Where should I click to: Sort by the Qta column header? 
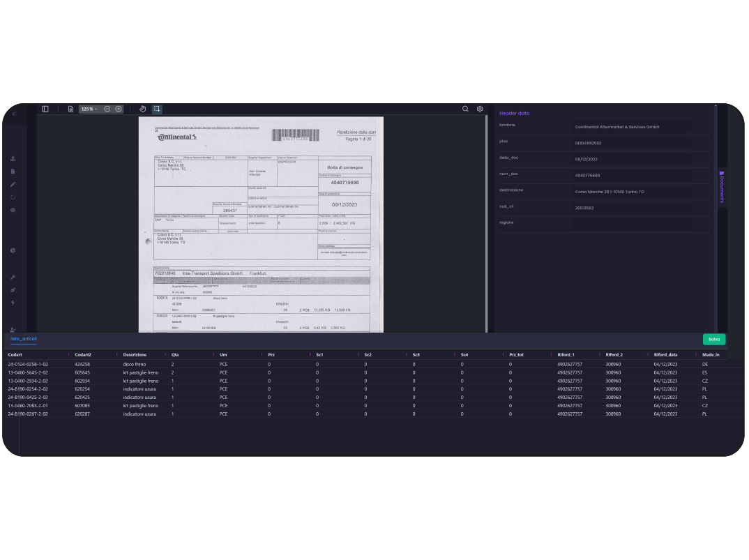(175, 355)
